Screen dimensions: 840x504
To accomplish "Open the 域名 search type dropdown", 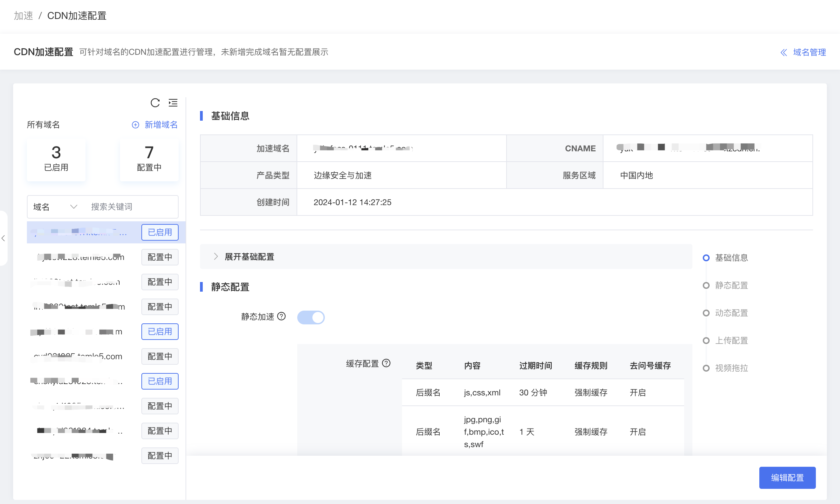I will point(55,207).
